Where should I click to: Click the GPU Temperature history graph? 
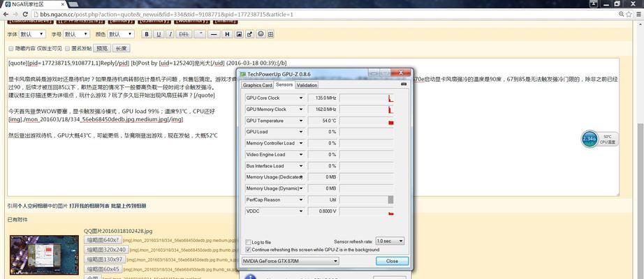tap(367, 121)
